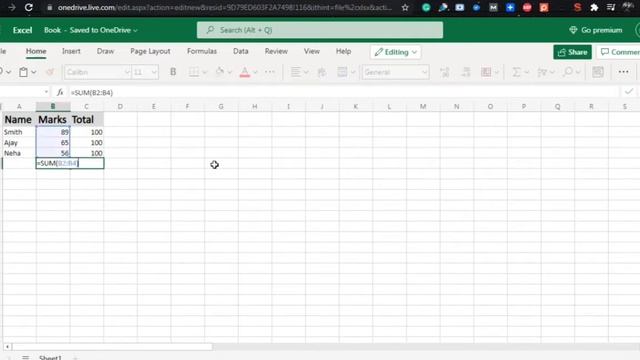Confirm formula with the checkmark icon
The image size is (640, 360).
pyautogui.click(x=629, y=92)
